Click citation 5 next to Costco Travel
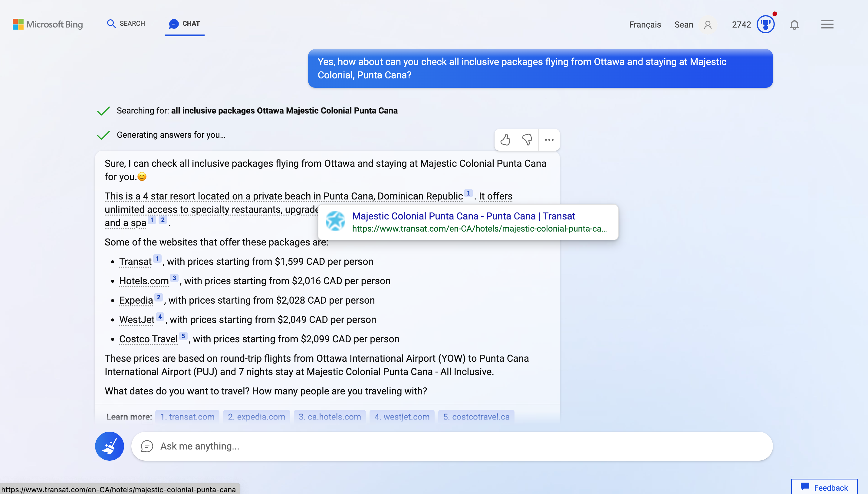The width and height of the screenshot is (868, 494). (x=183, y=336)
